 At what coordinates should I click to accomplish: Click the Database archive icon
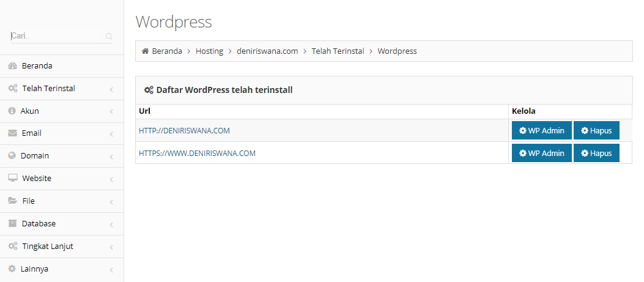click(12, 224)
